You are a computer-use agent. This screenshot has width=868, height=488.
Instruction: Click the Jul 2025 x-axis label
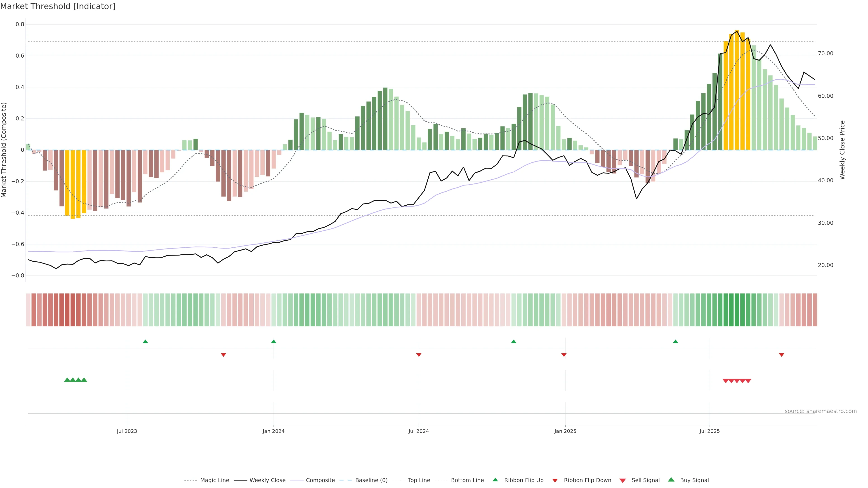click(x=709, y=431)
